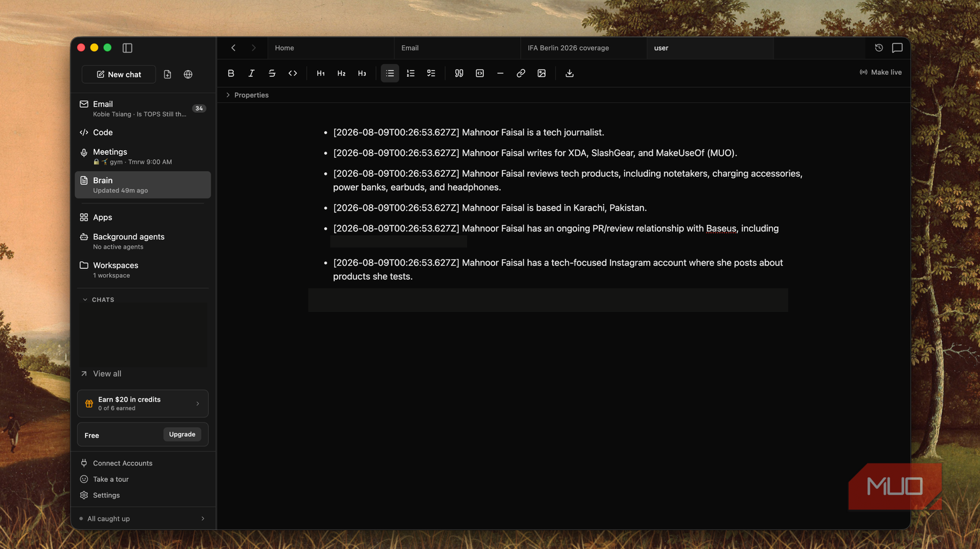Insert an image
This screenshot has height=549, width=980.
pos(542,73)
